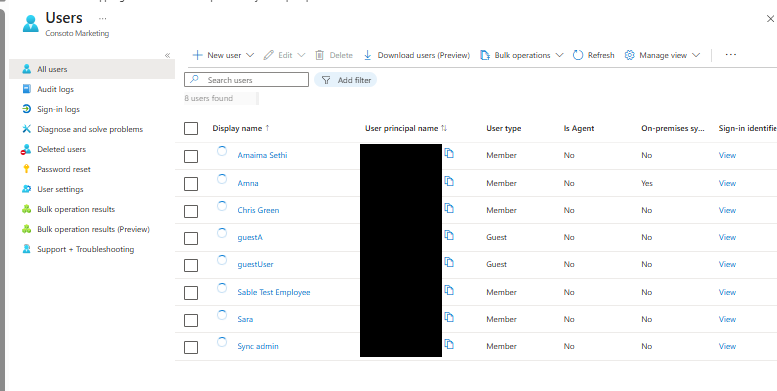Select the guestA row checkbox

coord(191,238)
